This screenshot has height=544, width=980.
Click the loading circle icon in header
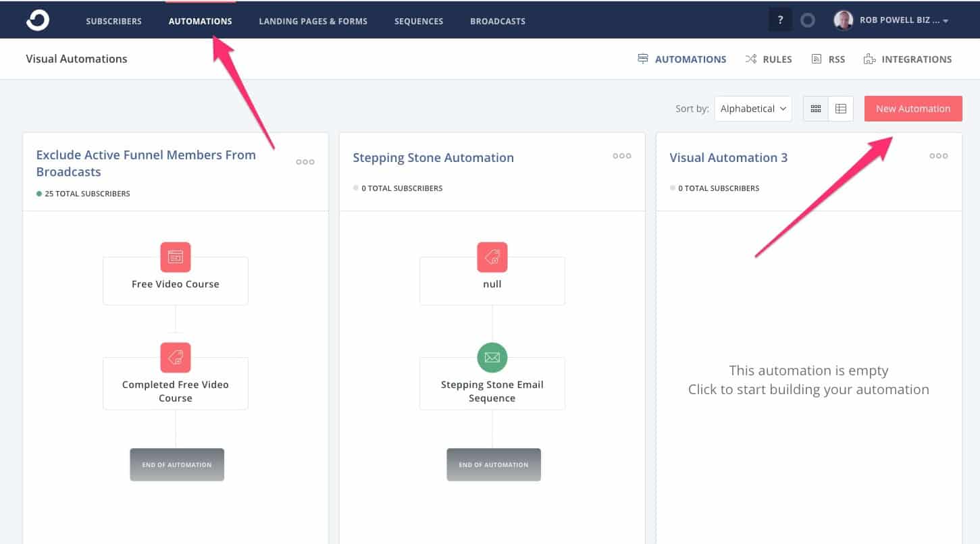click(x=808, y=20)
